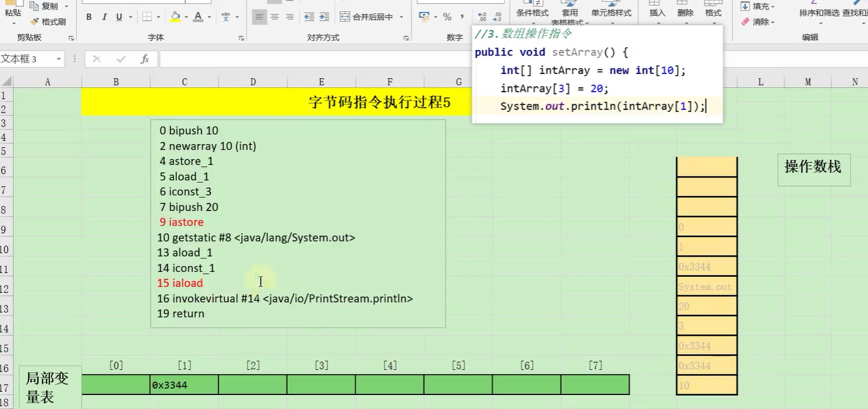
Task: Click the confirm checkmark in formula bar
Action: pyautogui.click(x=121, y=59)
